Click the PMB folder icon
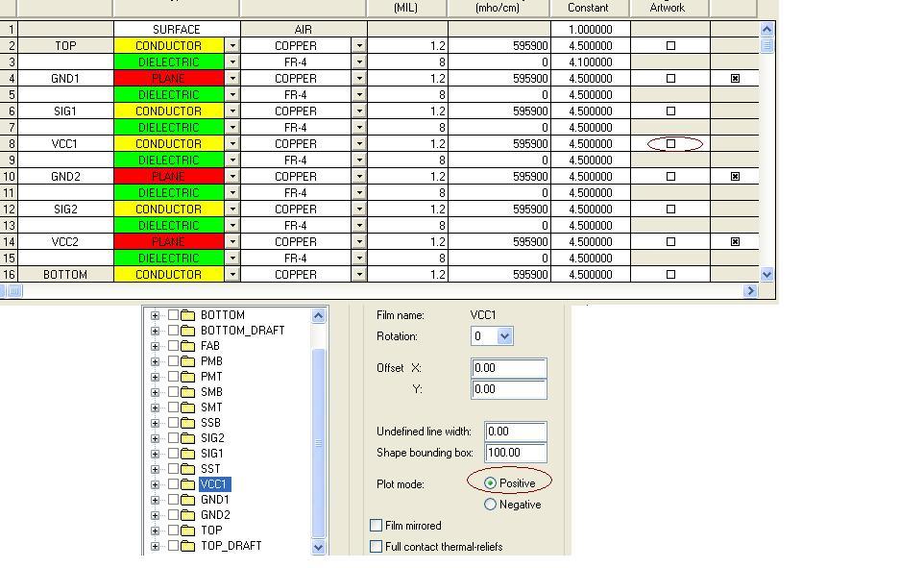 pyautogui.click(x=188, y=361)
